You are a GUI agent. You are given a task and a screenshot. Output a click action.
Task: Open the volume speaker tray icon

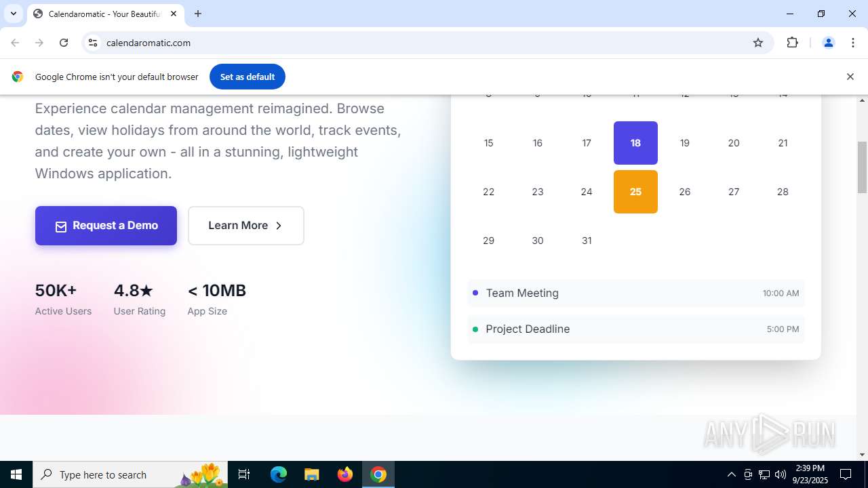click(x=781, y=474)
